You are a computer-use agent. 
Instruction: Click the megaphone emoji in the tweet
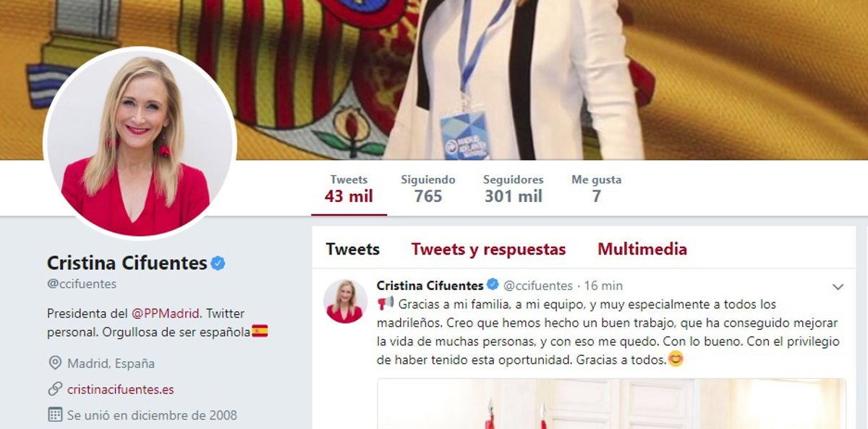(x=386, y=304)
